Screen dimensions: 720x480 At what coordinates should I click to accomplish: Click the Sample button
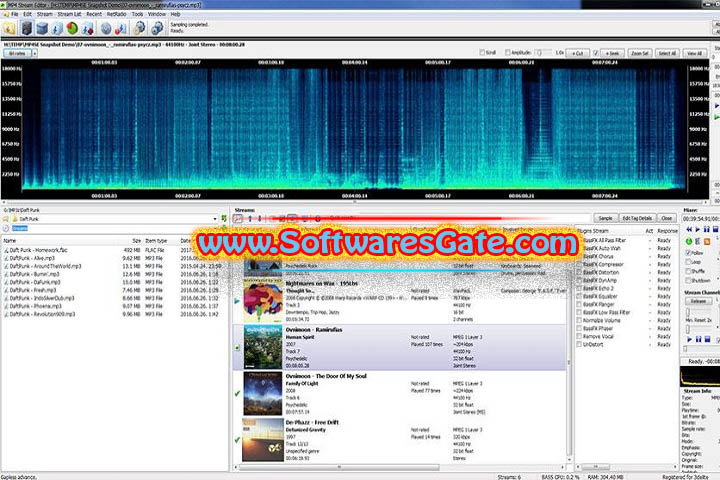(605, 218)
